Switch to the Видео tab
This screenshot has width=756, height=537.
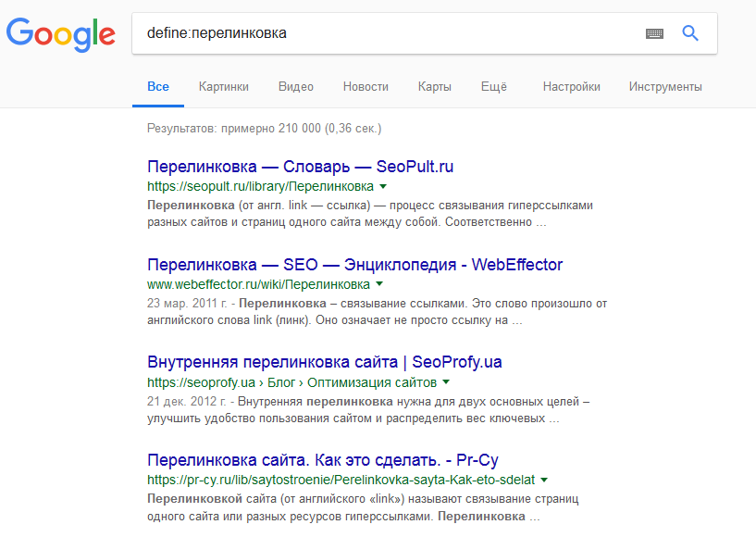[296, 87]
